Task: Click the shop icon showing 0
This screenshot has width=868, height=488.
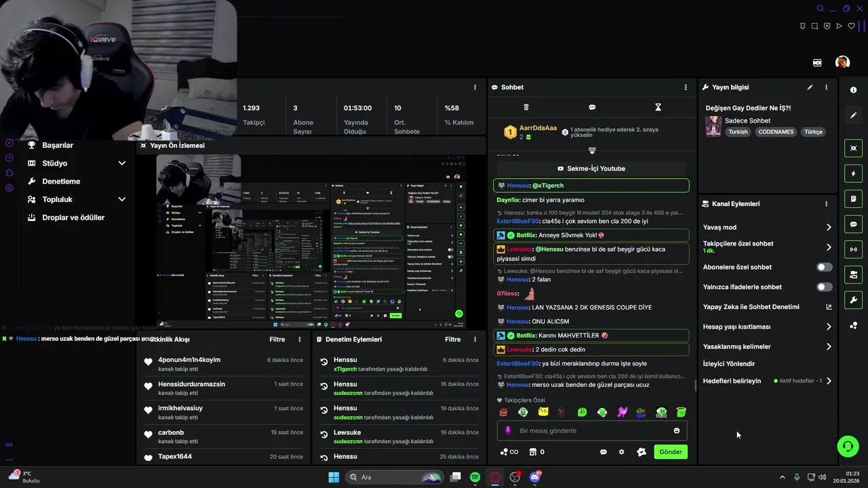Action: (536, 452)
